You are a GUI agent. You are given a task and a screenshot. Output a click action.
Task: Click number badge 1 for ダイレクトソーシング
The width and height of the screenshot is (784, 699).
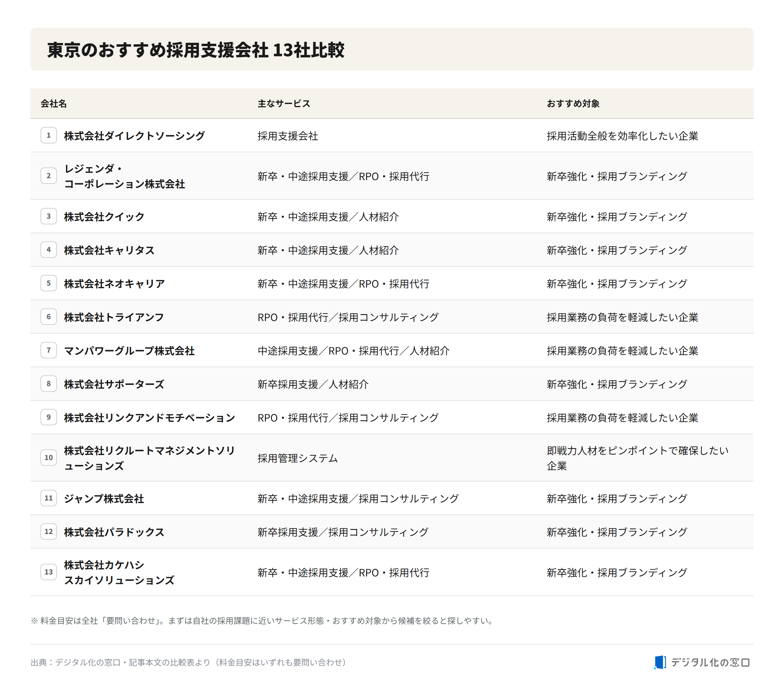tap(48, 135)
